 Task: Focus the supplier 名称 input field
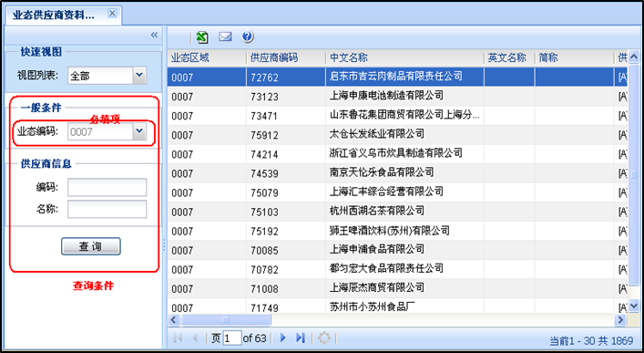(x=107, y=209)
